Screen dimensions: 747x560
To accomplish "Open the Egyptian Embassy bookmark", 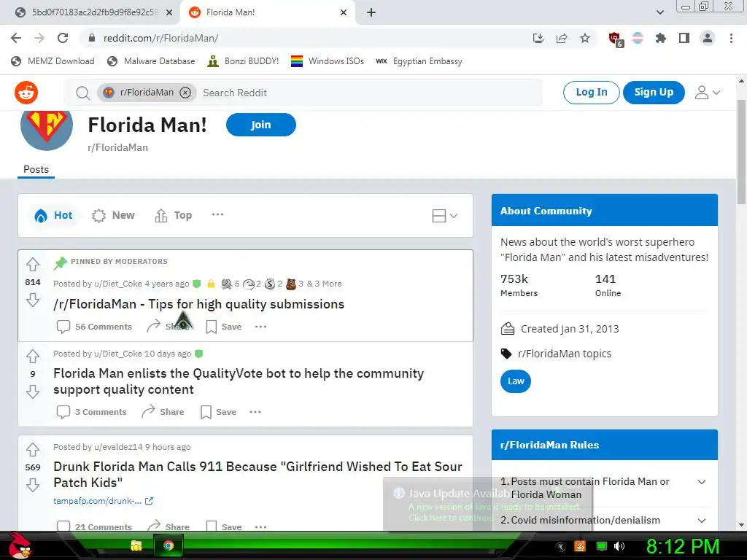I will click(x=419, y=61).
